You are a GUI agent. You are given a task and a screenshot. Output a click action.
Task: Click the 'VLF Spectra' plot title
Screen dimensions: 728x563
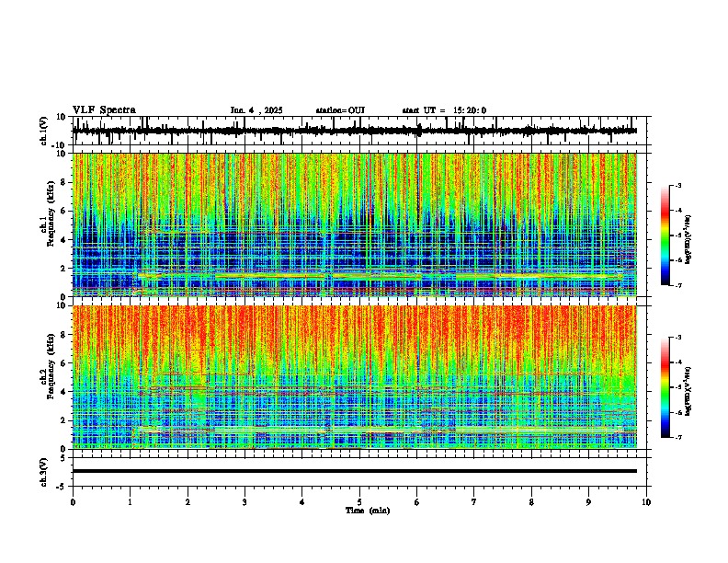point(104,109)
